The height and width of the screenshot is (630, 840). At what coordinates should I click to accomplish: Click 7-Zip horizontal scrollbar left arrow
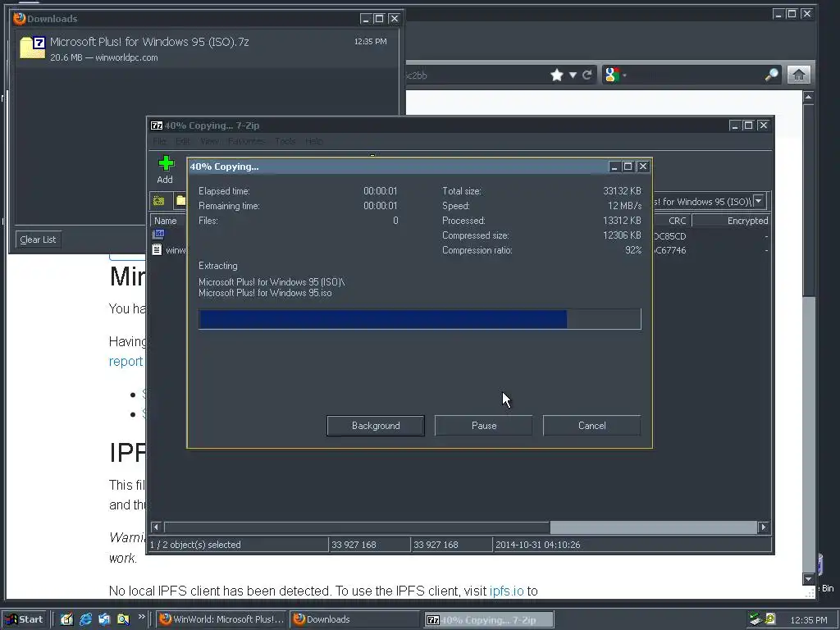tap(157, 527)
